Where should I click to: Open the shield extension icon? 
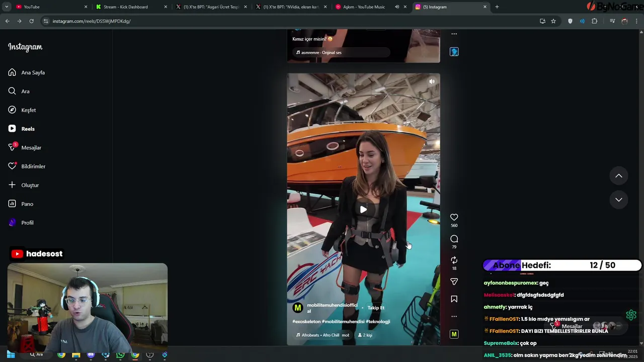[x=570, y=21]
